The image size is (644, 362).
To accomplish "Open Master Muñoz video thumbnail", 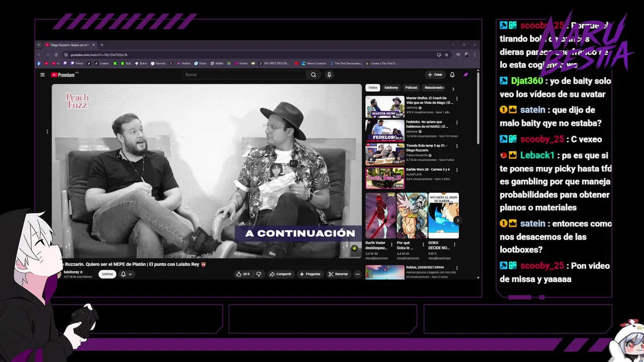I will coord(385,106).
